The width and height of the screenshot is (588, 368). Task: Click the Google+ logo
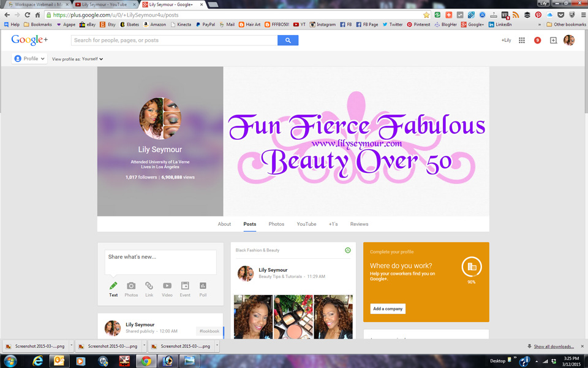(29, 40)
